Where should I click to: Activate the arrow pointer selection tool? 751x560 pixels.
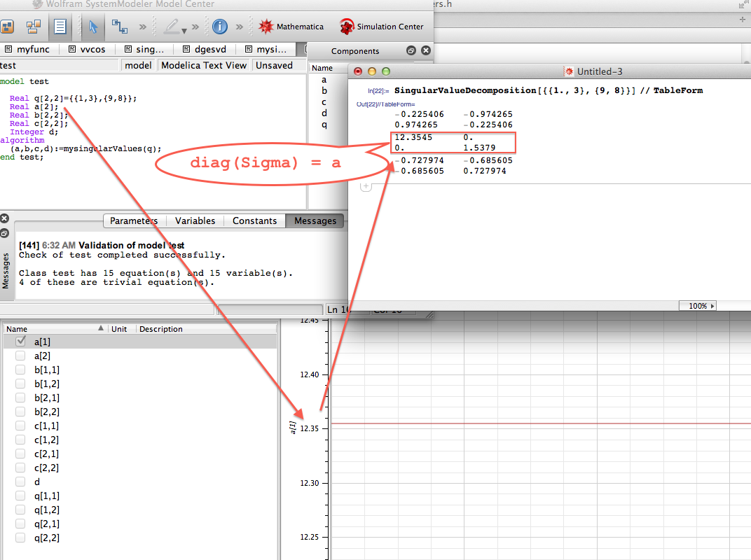tap(93, 27)
